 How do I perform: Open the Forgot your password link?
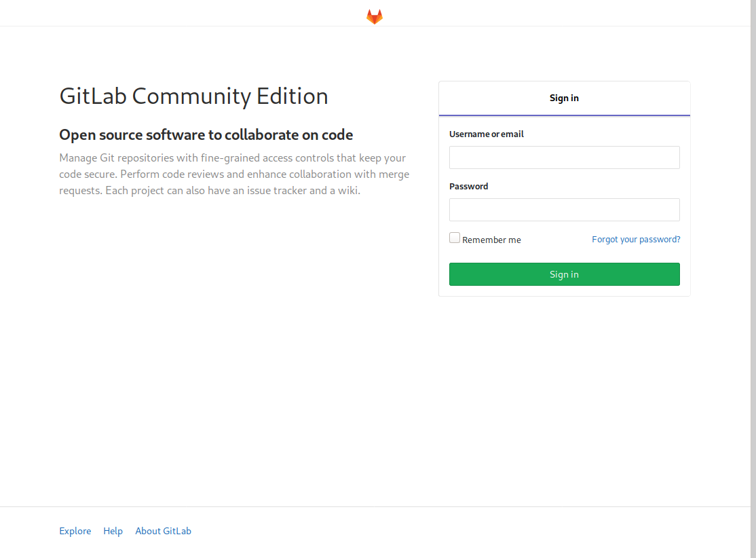pos(636,240)
